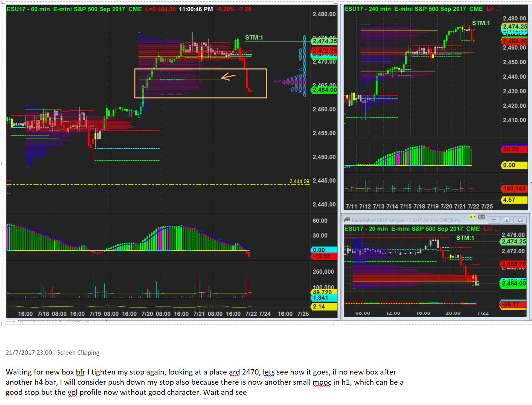Click the '7/25' date on the 60 min time axis
532x405 pixels.
[x=303, y=314]
